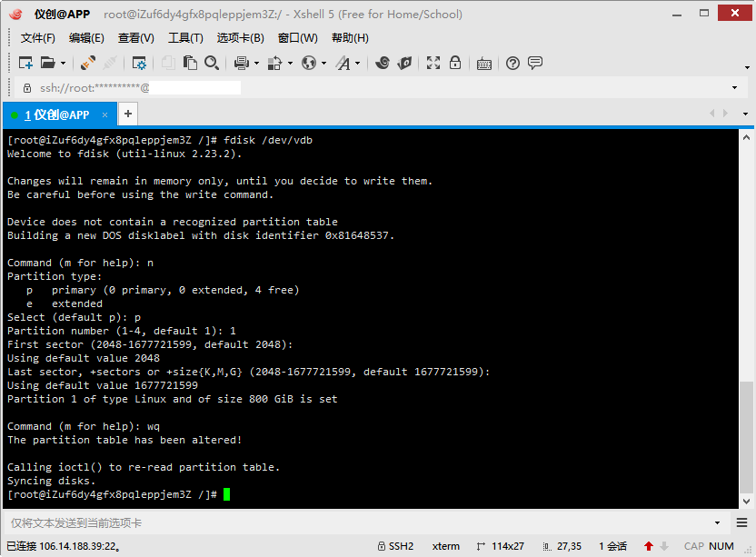Click the '已连接 106.14.188.39:22' status text
The height and width of the screenshot is (557, 756).
point(64,546)
